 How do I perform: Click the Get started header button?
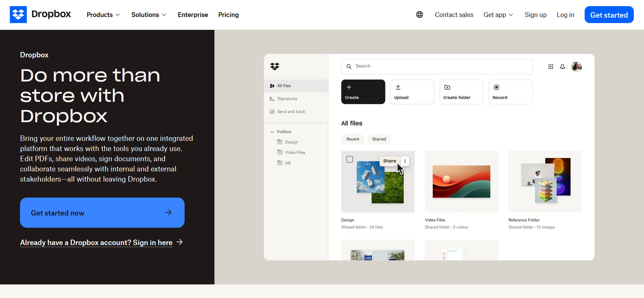coord(609,15)
